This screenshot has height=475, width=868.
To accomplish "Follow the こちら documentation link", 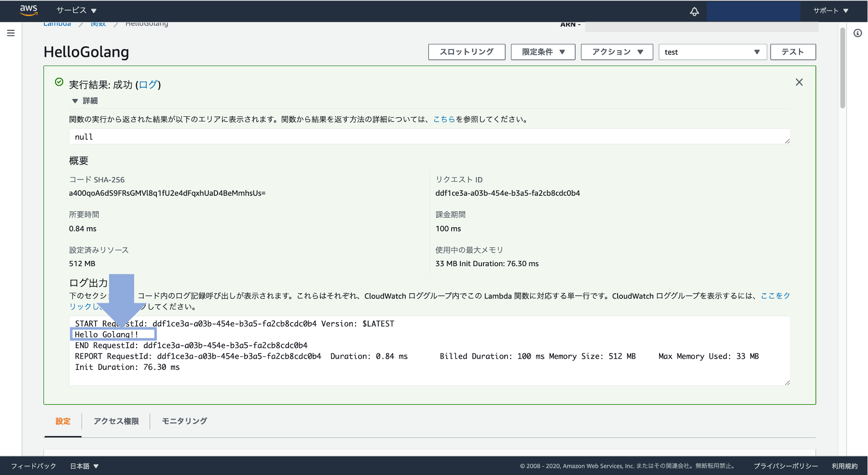I will click(x=444, y=119).
